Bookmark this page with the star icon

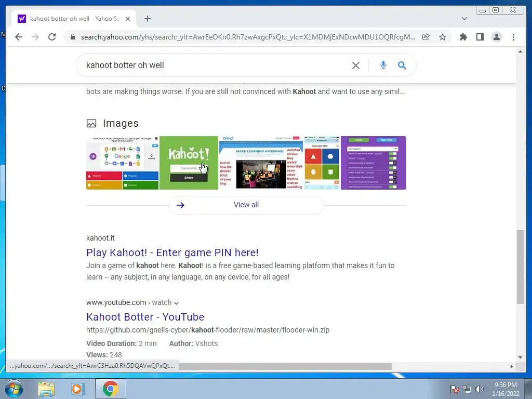pos(443,37)
